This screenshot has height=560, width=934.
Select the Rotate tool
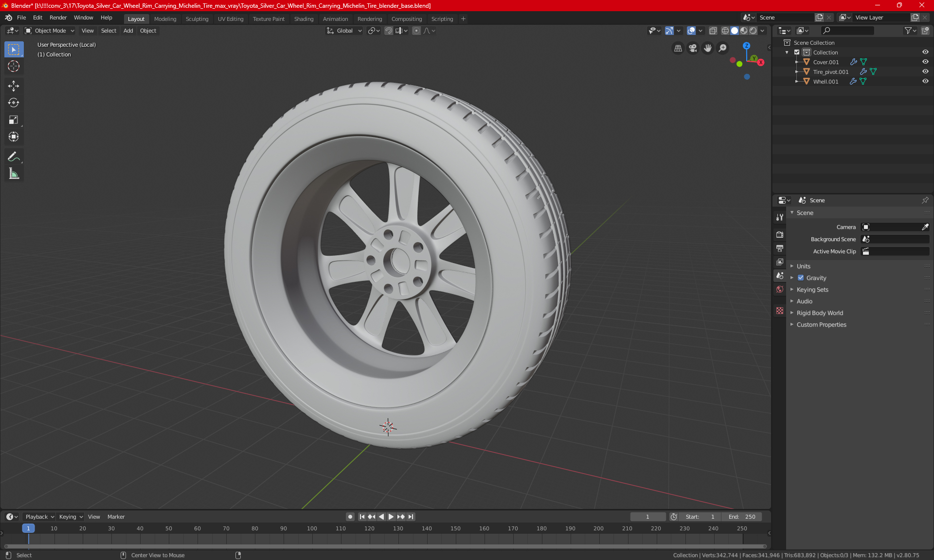tap(14, 103)
